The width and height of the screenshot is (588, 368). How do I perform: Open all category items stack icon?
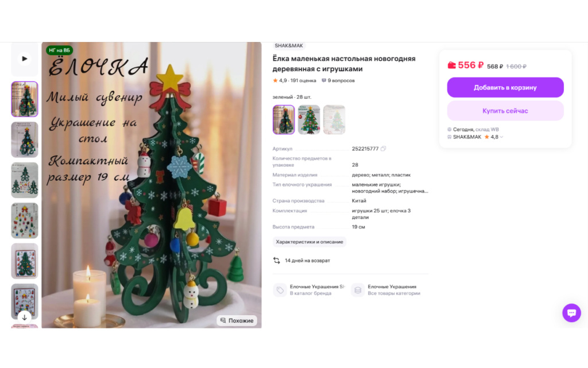tap(358, 290)
